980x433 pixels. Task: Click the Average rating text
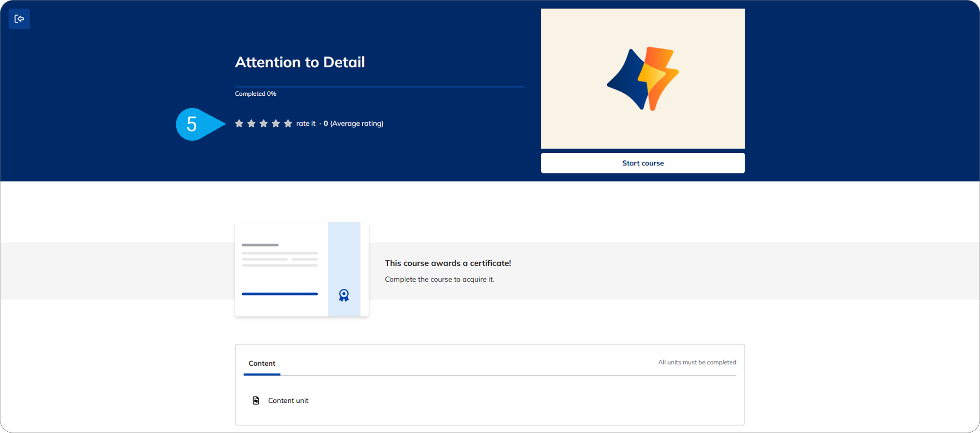(356, 123)
